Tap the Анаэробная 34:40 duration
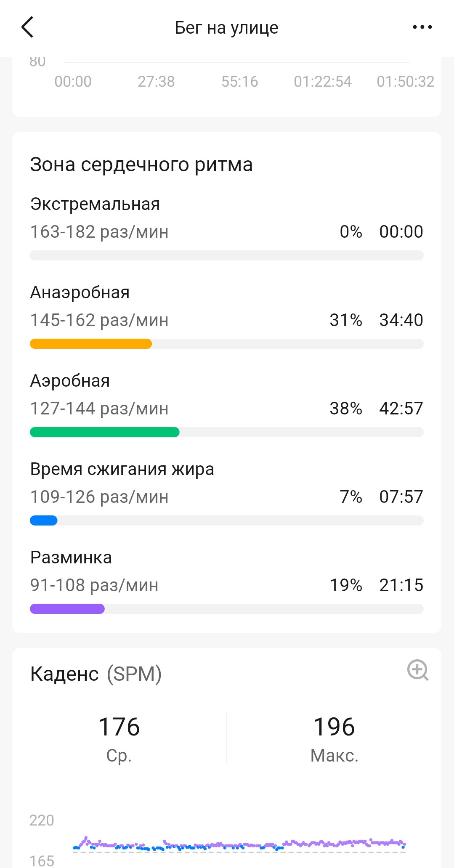 pyautogui.click(x=401, y=320)
